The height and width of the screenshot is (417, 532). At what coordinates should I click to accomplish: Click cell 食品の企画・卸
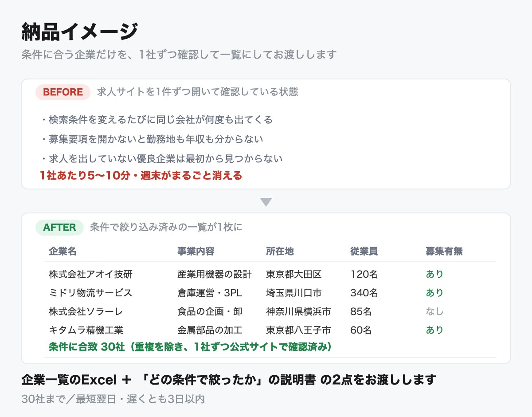(x=210, y=311)
